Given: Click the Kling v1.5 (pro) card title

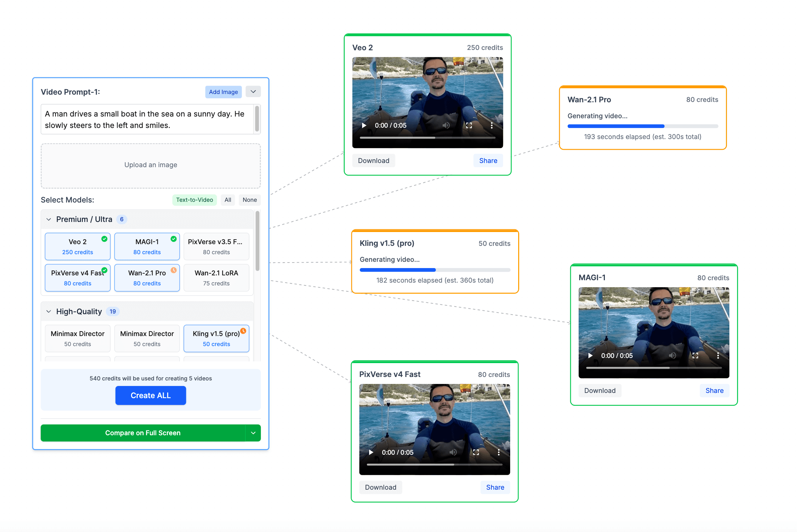Looking at the screenshot, I should pyautogui.click(x=387, y=243).
